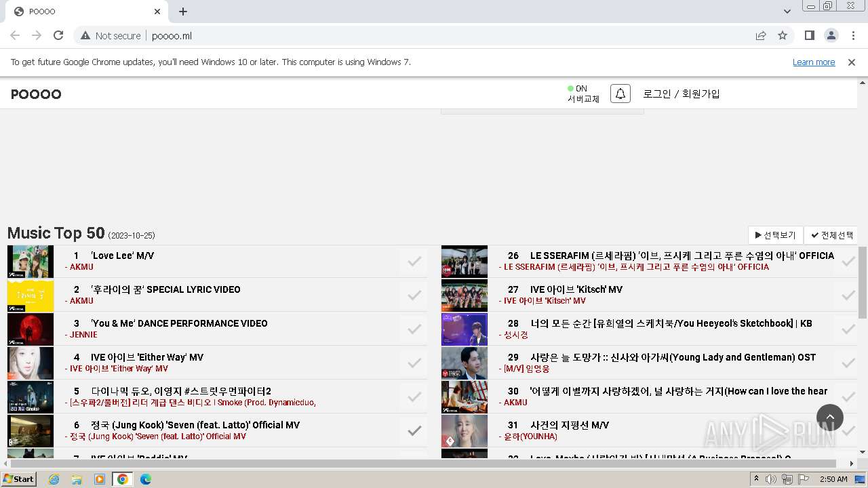Show hidden system tray icons

(x=756, y=479)
